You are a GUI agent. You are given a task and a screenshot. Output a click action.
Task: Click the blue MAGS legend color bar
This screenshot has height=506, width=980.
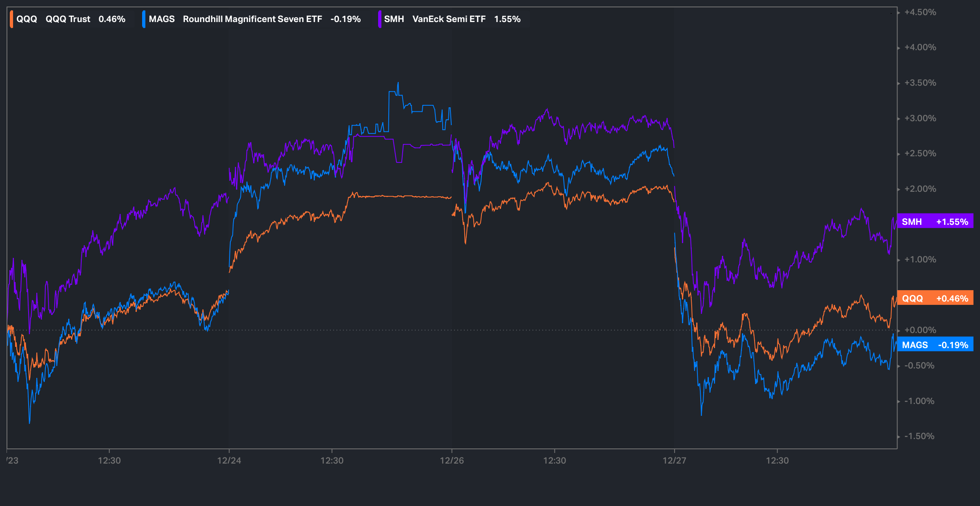[x=144, y=19]
